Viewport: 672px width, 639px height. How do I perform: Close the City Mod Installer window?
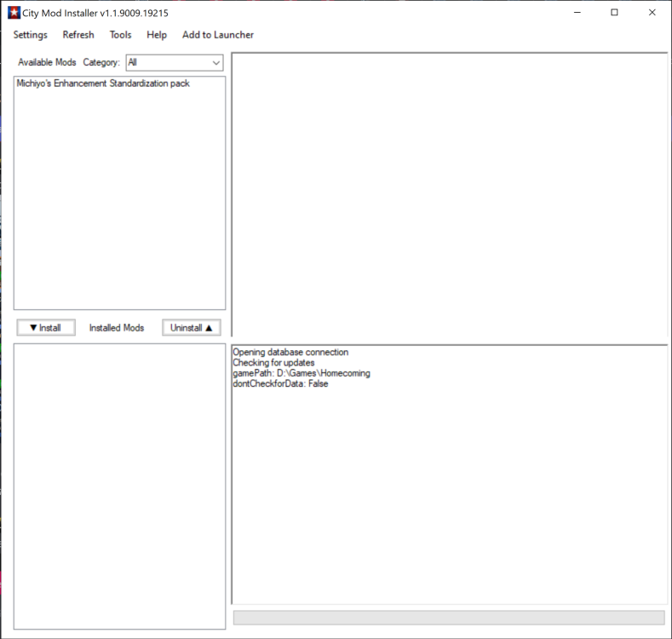pyautogui.click(x=652, y=13)
